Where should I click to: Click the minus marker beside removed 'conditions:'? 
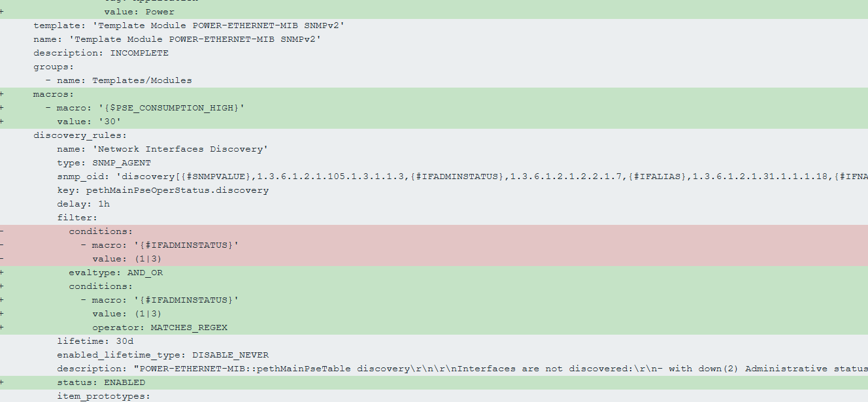click(3, 231)
